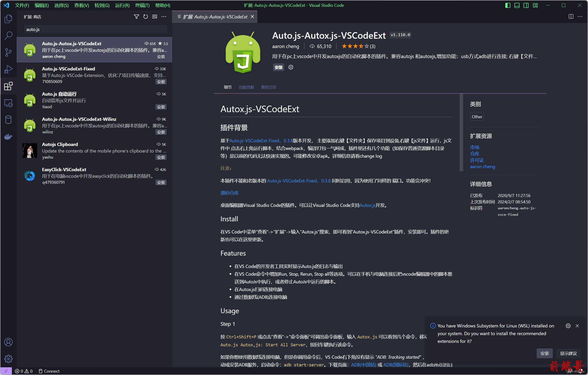Open the 仓库 resource link
The width and height of the screenshot is (588, 375).
click(x=474, y=154)
